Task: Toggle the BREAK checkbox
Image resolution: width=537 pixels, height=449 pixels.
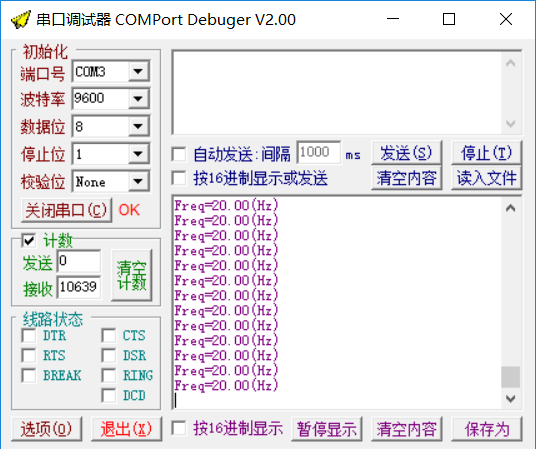Action: point(28,375)
